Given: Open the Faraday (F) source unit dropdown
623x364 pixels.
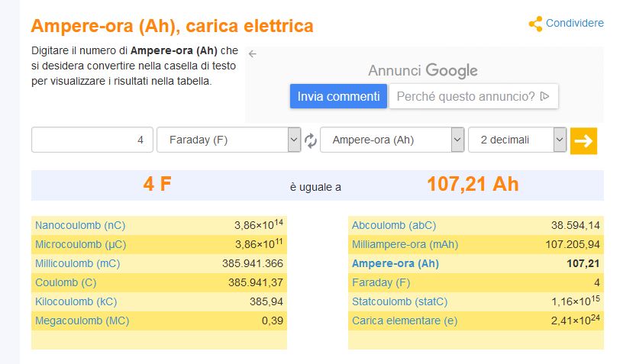Looking at the screenshot, I should (229, 140).
